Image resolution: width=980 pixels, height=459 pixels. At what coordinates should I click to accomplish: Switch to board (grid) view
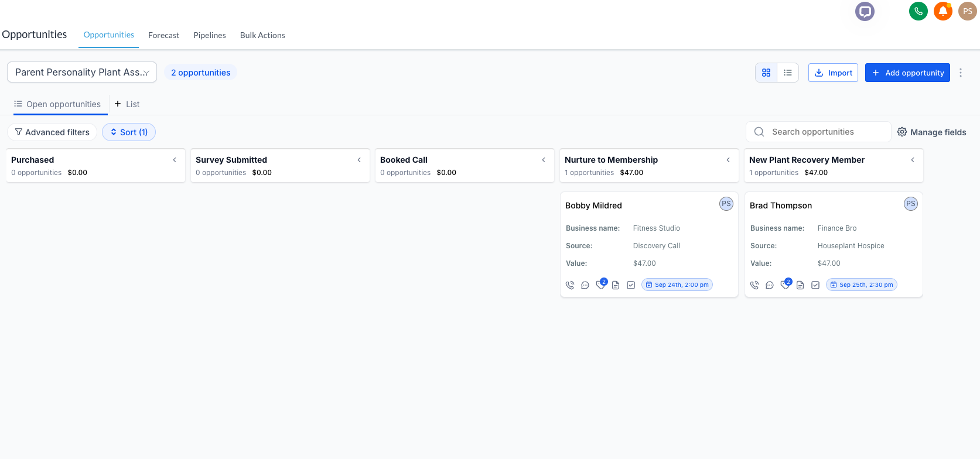click(x=766, y=73)
